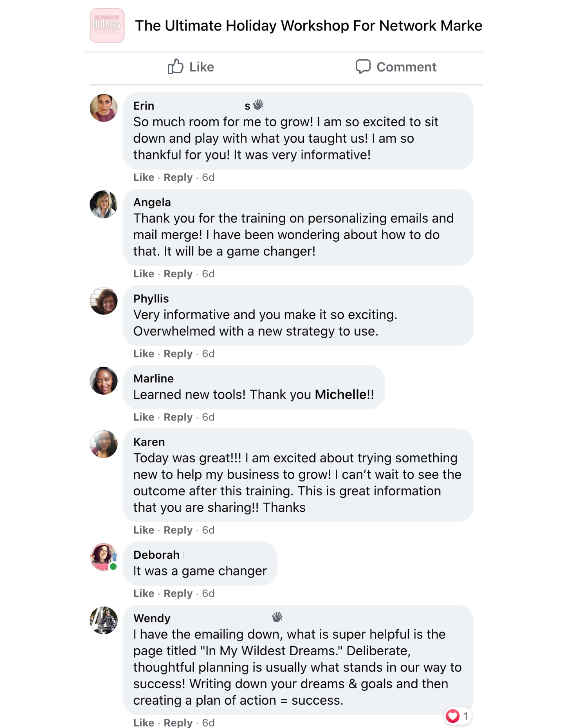Viewport: 562px width, 728px height.
Task: Click the thumbs-up Like icon on the post
Action: pyautogui.click(x=176, y=67)
